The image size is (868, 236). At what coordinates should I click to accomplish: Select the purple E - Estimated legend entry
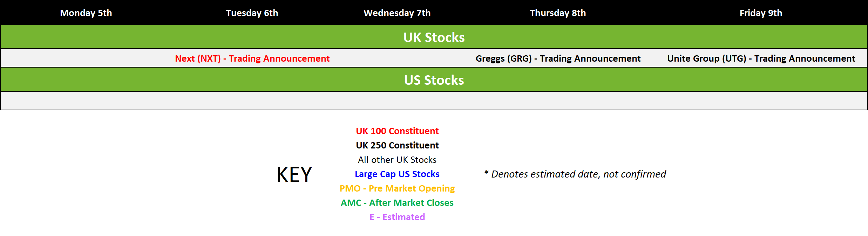pyautogui.click(x=397, y=217)
